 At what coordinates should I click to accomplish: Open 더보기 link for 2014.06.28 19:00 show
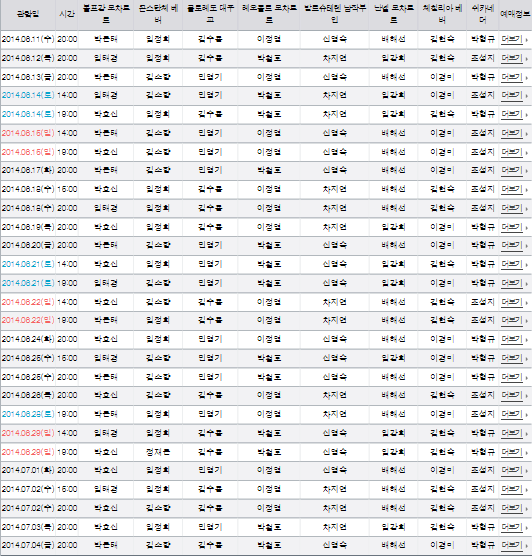[x=512, y=414]
